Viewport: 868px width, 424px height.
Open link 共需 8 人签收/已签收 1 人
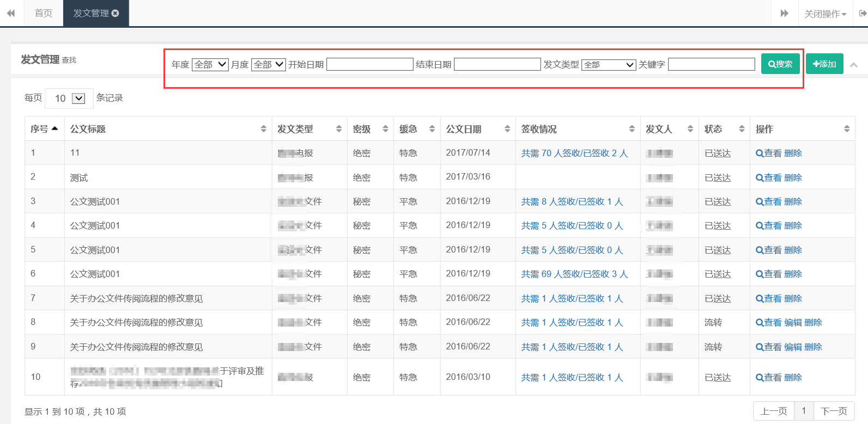pyautogui.click(x=572, y=201)
